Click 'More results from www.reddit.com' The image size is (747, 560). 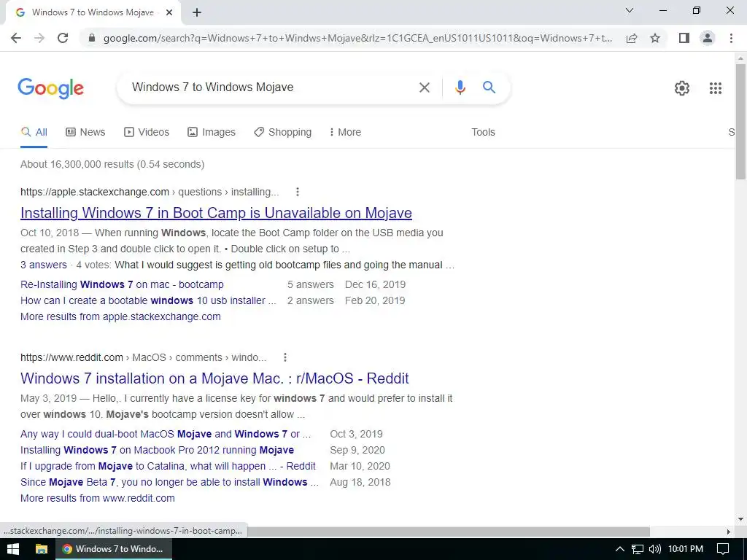98,498
